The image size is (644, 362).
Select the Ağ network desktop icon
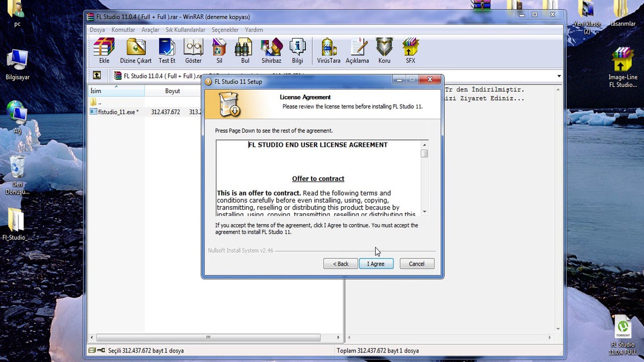pos(17,117)
